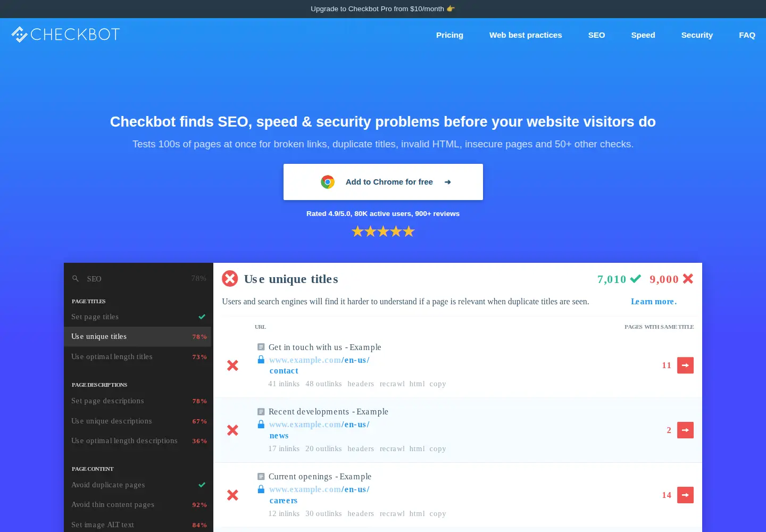Click the rated 4.9/5.0 reviews text

click(x=383, y=214)
